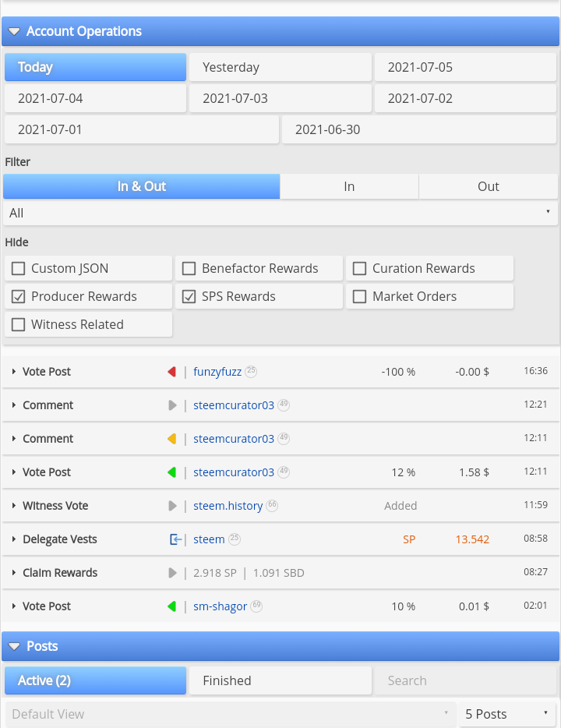Open the 5 Posts count dropdown
The width and height of the screenshot is (561, 728).
tap(507, 714)
